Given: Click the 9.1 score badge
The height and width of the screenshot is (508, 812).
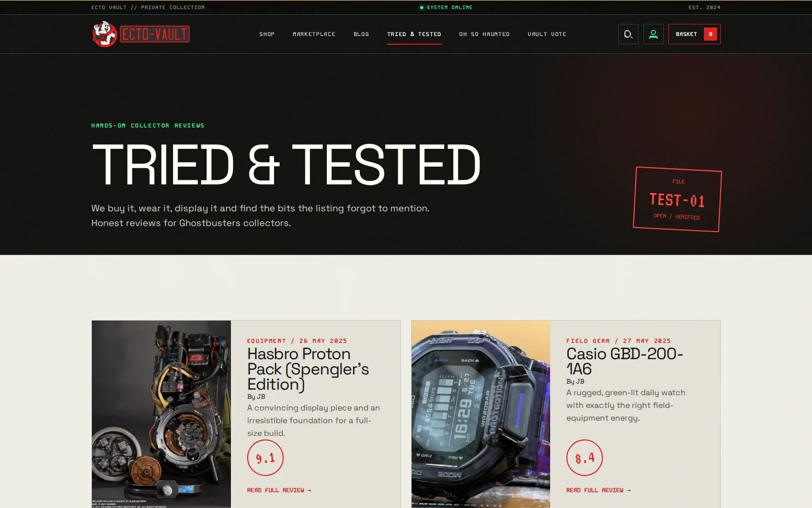Looking at the screenshot, I should coord(265,458).
